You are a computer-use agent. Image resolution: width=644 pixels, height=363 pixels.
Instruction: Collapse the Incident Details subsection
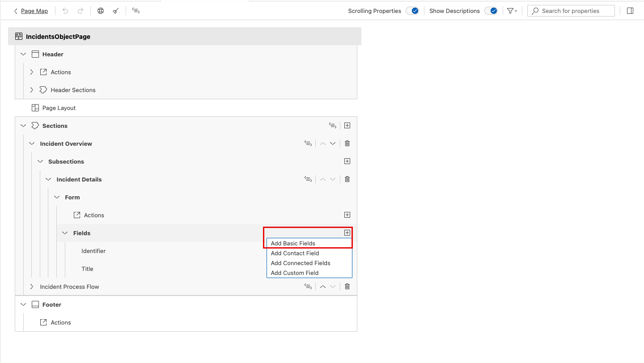tap(48, 179)
